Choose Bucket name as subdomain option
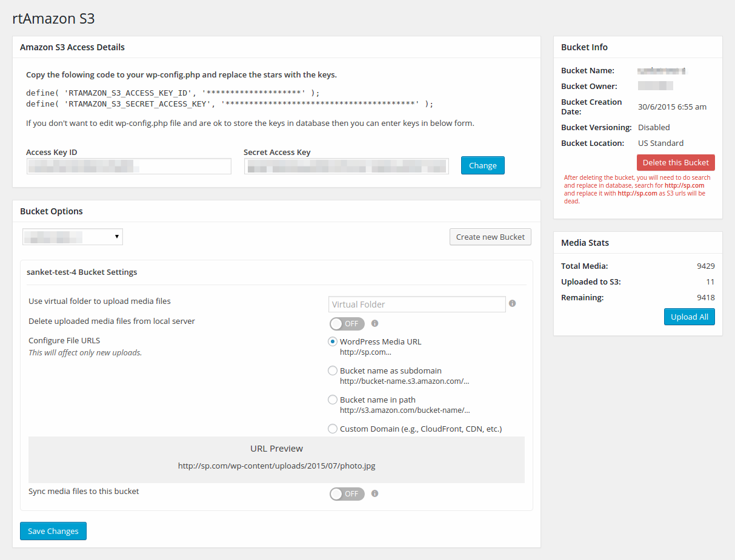The height and width of the screenshot is (560, 735). [333, 371]
